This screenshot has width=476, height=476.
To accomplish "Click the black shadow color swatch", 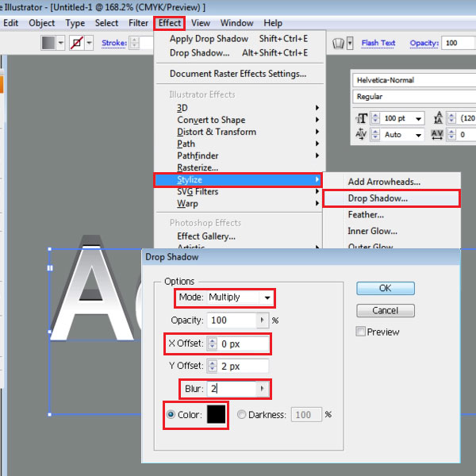I will [216, 414].
